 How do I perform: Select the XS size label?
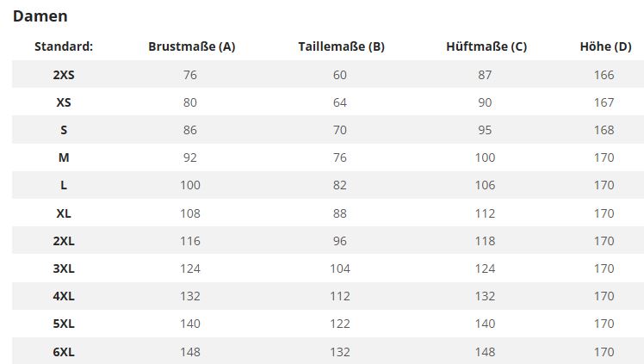click(64, 102)
